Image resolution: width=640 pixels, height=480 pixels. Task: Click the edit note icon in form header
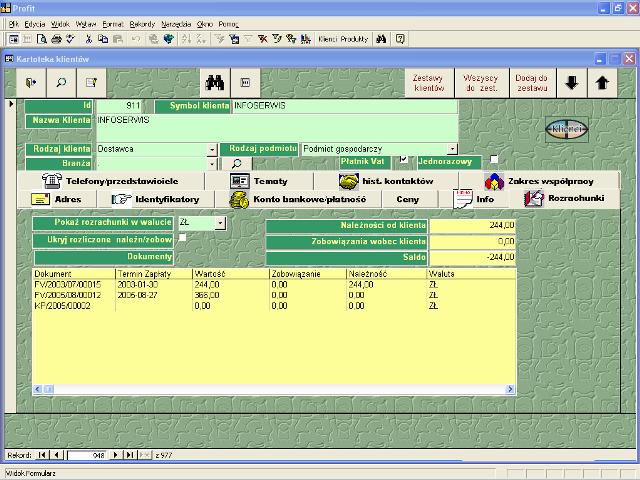click(91, 83)
